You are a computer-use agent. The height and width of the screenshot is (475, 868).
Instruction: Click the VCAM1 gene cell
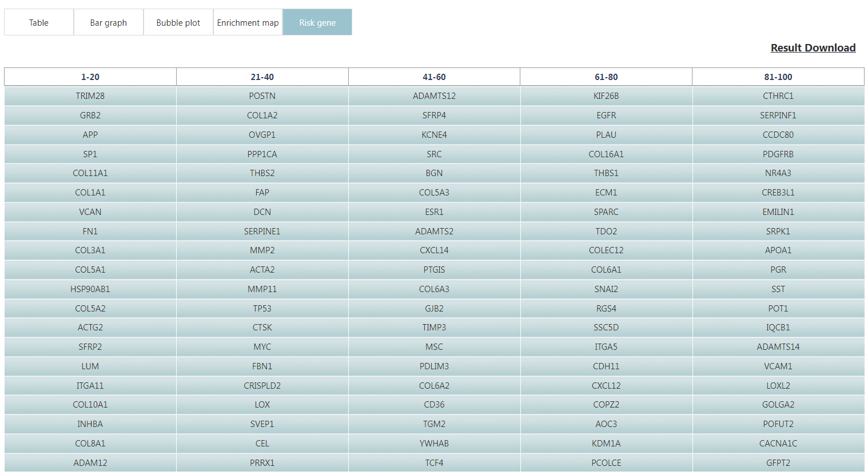[778, 366]
